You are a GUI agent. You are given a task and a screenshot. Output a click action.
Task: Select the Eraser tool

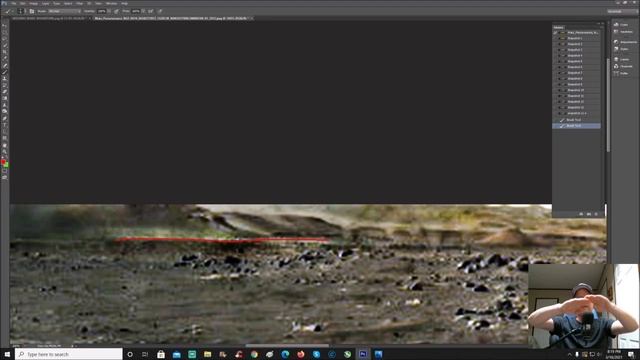4,91
